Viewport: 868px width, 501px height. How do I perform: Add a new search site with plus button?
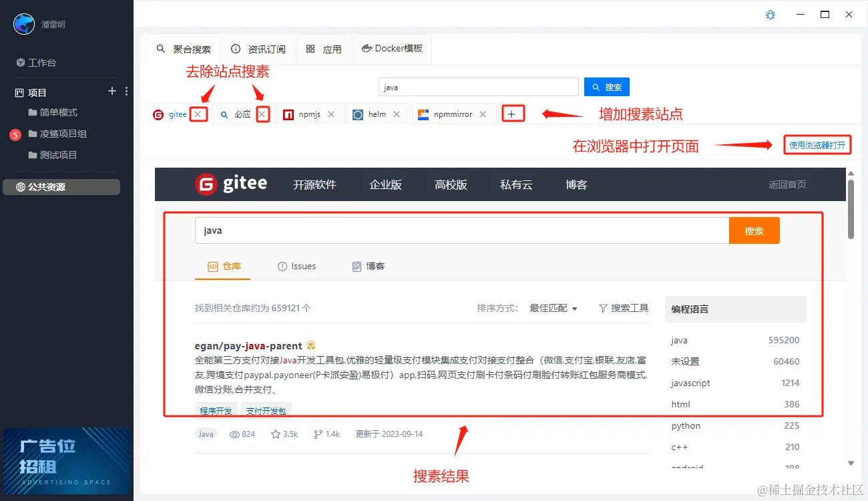(512, 114)
